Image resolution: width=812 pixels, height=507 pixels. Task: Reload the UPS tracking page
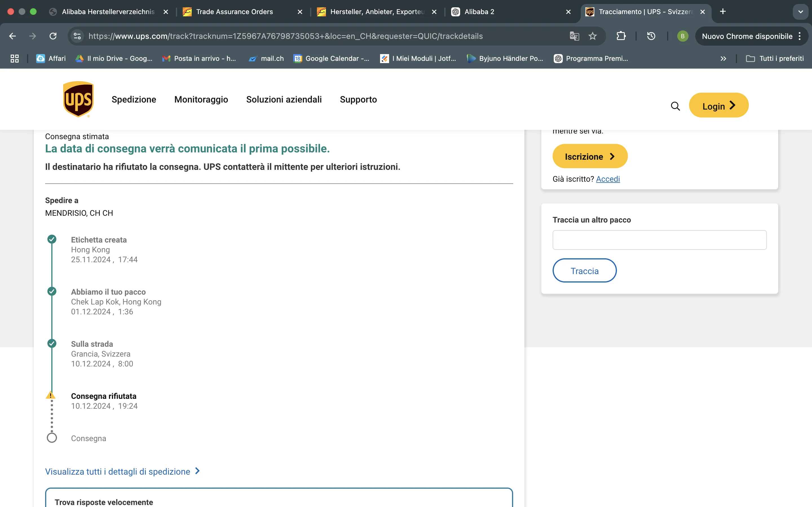click(53, 36)
